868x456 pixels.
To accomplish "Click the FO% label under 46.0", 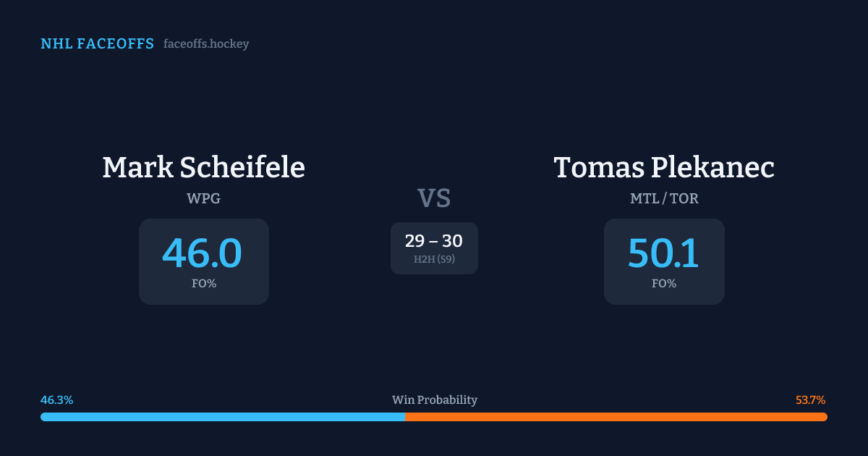I will (203, 284).
